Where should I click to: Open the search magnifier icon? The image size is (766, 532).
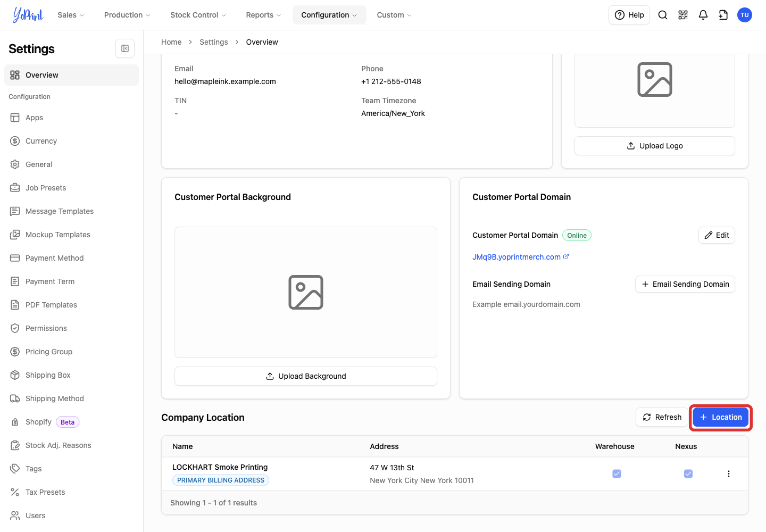tap(663, 15)
